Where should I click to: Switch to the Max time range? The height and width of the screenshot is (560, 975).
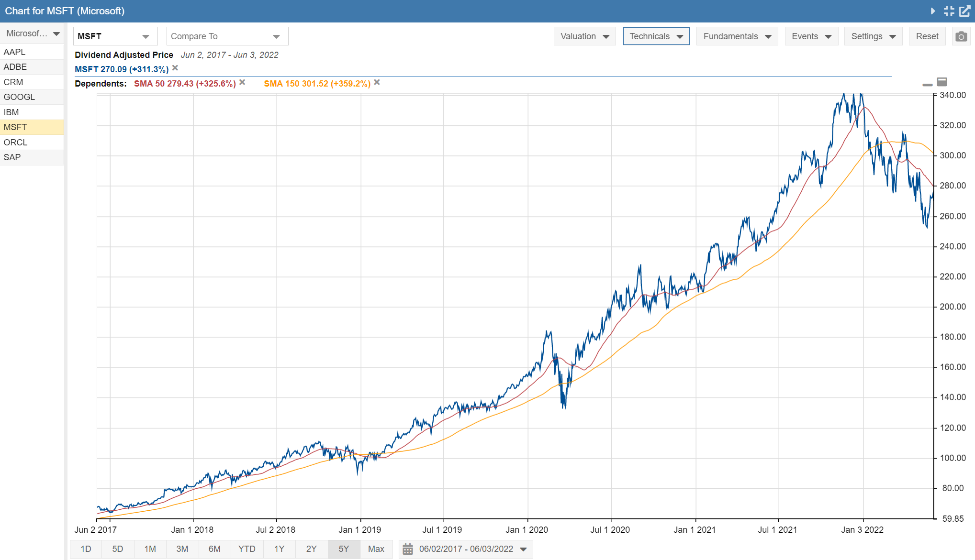coord(376,549)
